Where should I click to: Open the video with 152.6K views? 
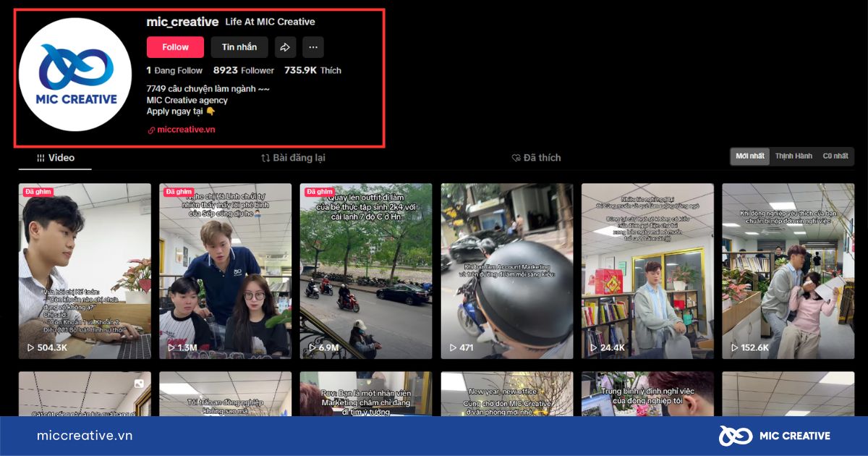[788, 271]
